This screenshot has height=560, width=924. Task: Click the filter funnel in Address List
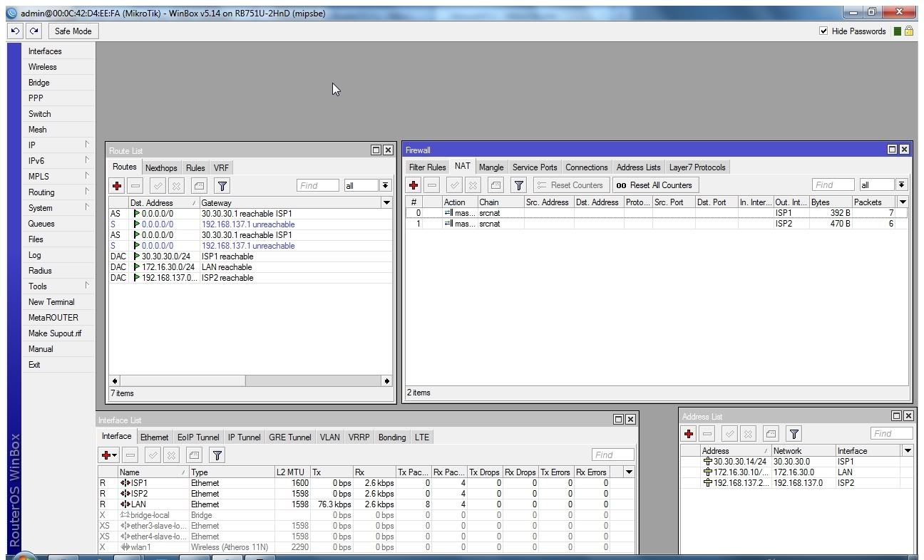coord(794,433)
